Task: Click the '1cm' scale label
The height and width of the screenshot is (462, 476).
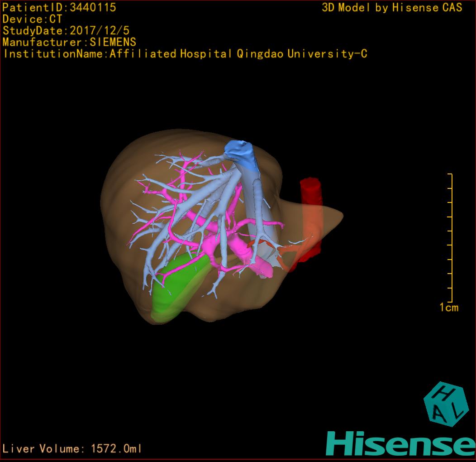Action: (x=449, y=307)
